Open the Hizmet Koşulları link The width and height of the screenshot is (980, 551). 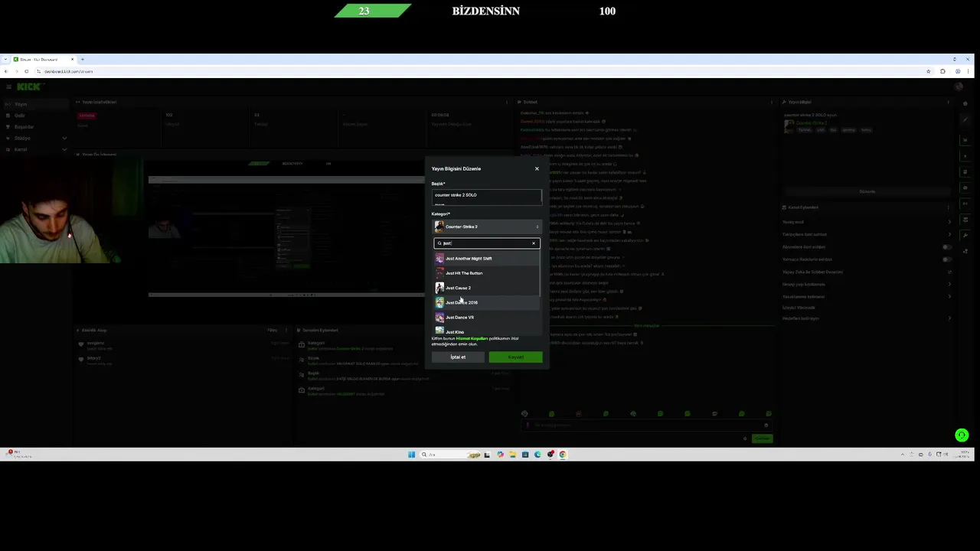[x=472, y=338]
